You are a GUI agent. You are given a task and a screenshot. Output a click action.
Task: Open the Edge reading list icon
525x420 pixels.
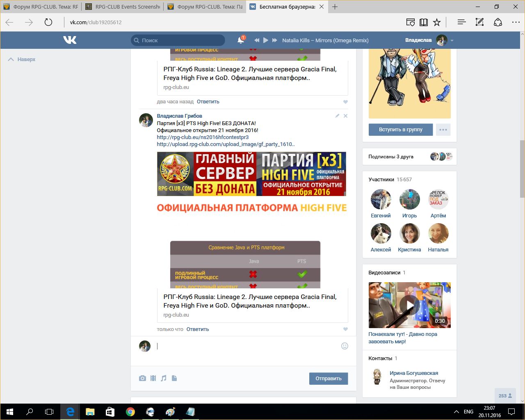[410, 22]
